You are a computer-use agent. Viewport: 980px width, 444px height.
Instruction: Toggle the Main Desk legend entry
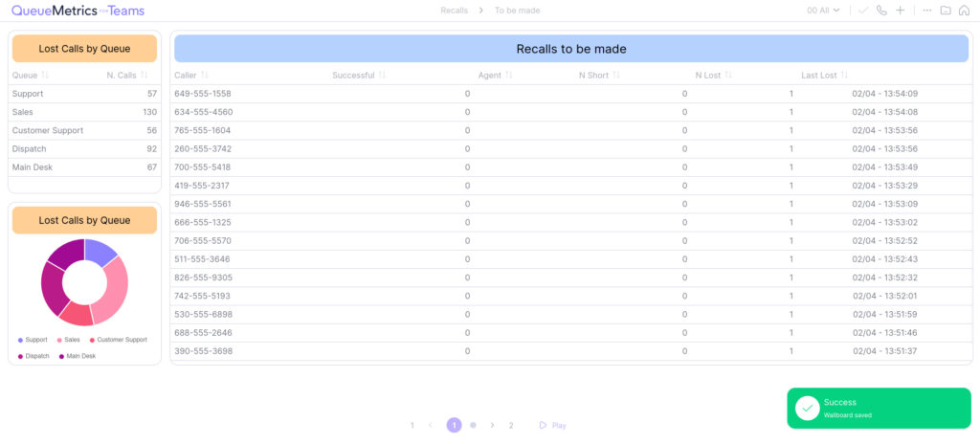77,356
